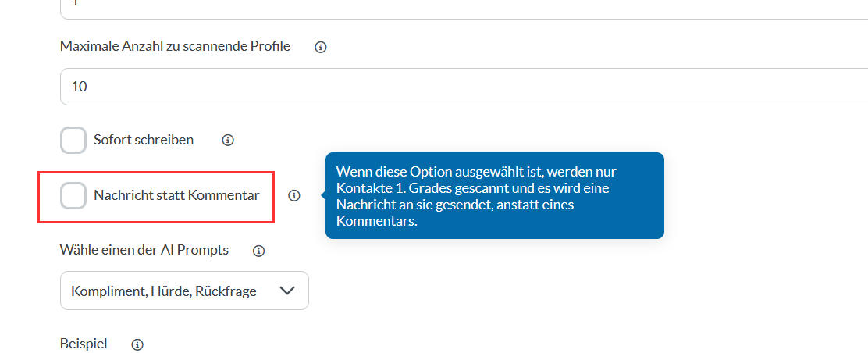Click the info icon next to Beispiel
Image resolution: width=868 pixels, height=353 pixels.
(x=137, y=344)
